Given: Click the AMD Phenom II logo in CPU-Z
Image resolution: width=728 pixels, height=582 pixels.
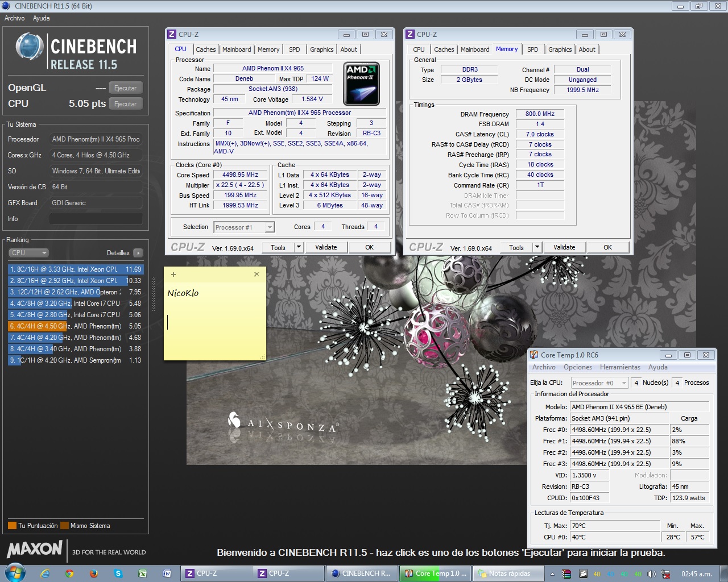Looking at the screenshot, I should 362,84.
